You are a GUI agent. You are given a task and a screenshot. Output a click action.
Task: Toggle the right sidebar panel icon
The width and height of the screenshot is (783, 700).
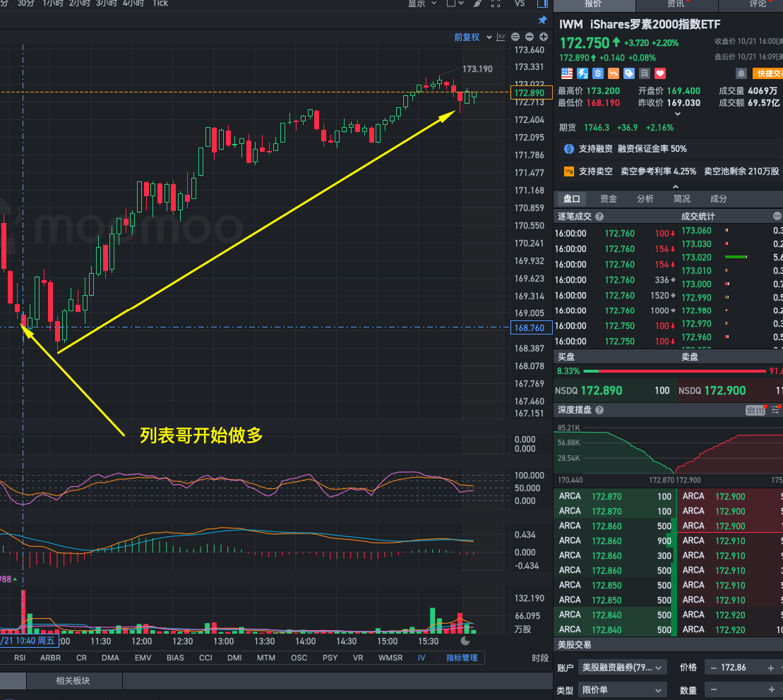(x=542, y=4)
